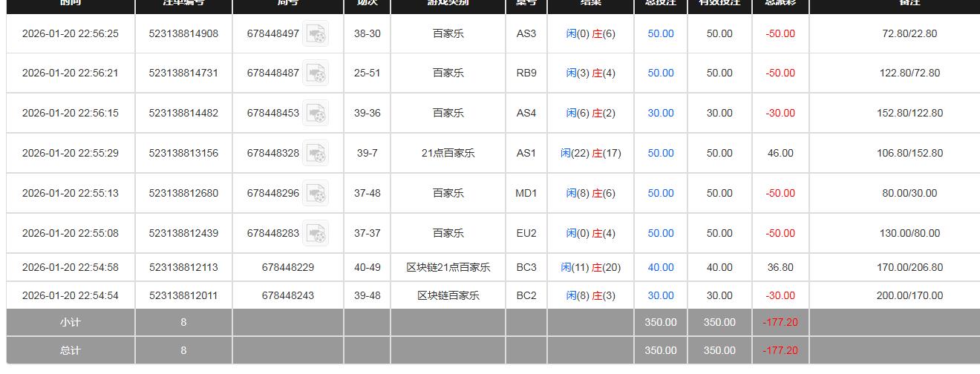
Task: Click result 闲(6) 庄(2)
Action: point(591,113)
